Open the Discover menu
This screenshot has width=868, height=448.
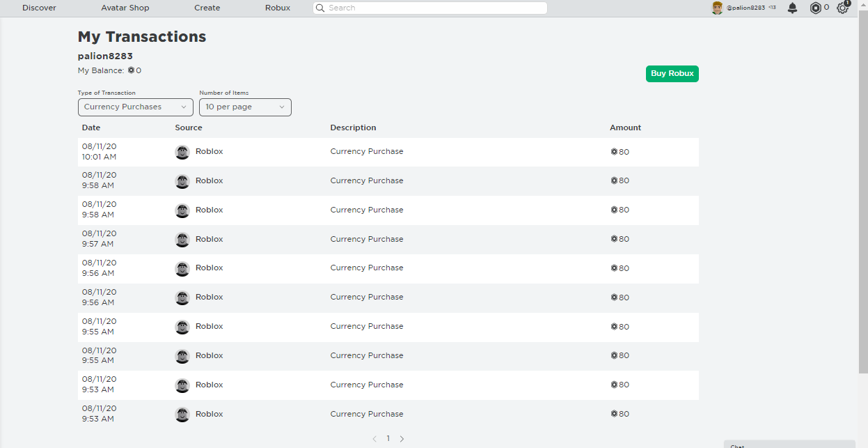click(x=39, y=8)
